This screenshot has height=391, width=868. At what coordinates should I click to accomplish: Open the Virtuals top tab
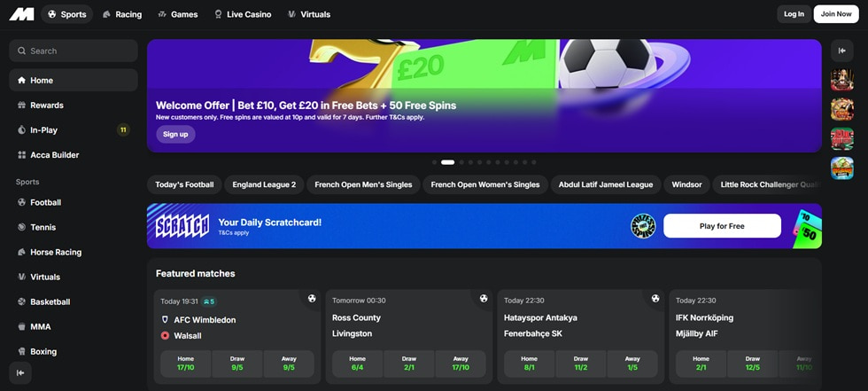pyautogui.click(x=309, y=14)
